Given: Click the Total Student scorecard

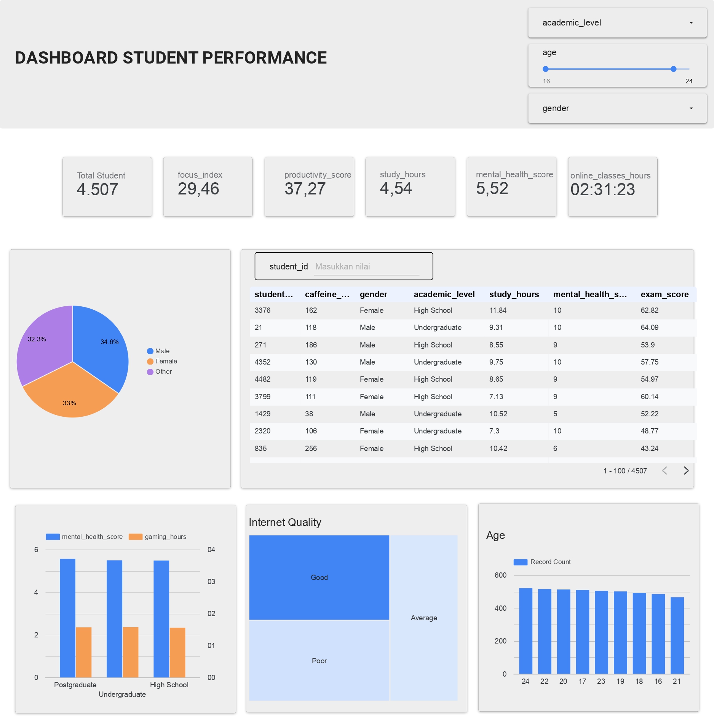Looking at the screenshot, I should 107,186.
